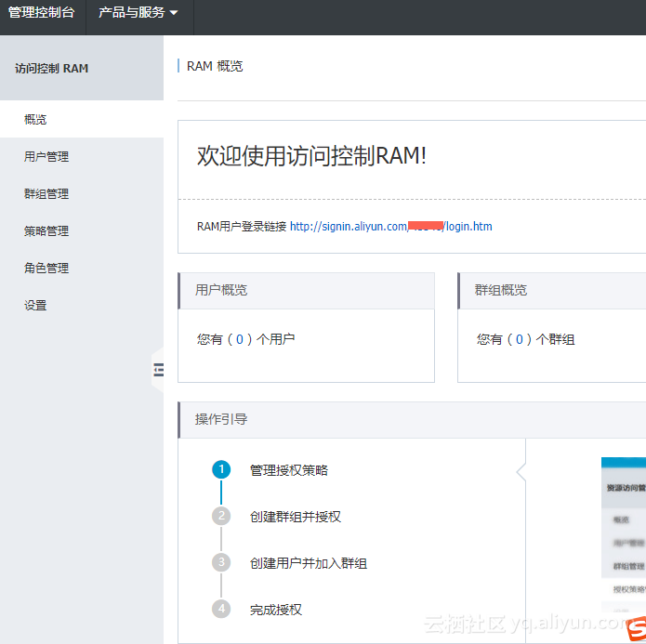Screen dimensions: 646x644
Task: Click the 群组概览 panel header
Action: pos(551,291)
